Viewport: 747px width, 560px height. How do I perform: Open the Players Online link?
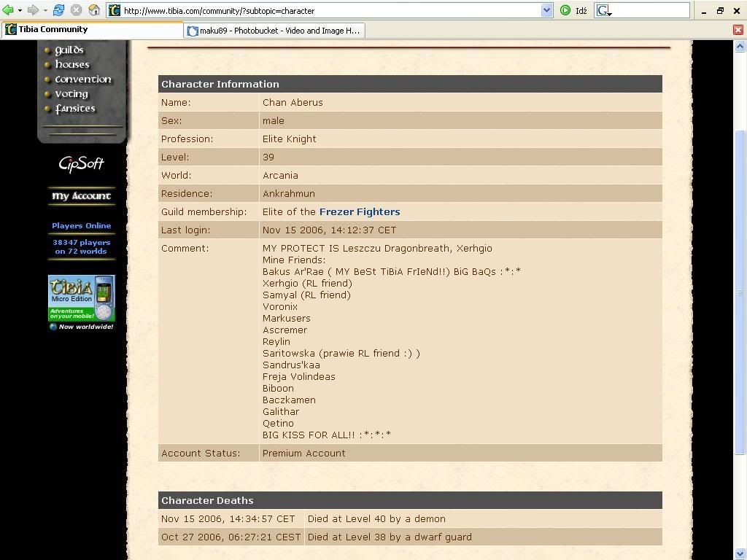tap(82, 226)
